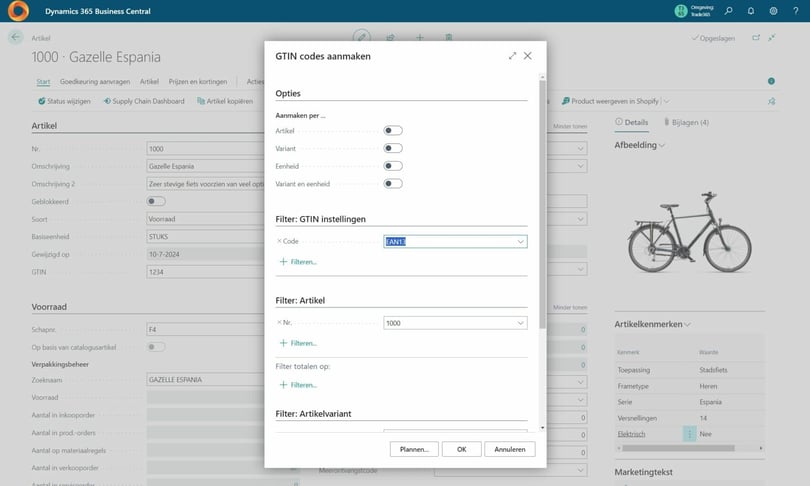Screen dimensions: 810x486
Task: Click Product weergeven in Shopify
Action: click(610, 101)
